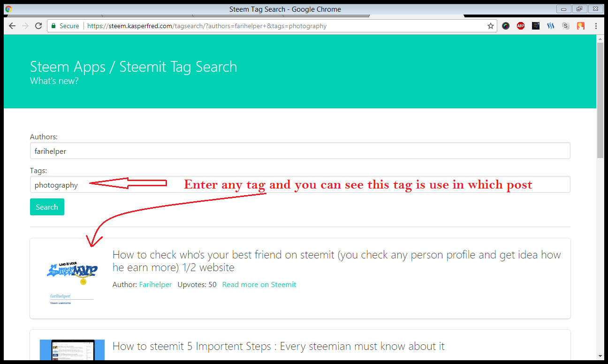Reload the page with the refresh icon
Screen dimensions: 608x364
click(x=38, y=26)
